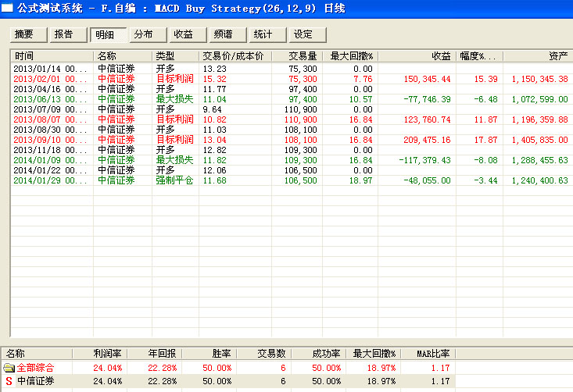573x392 pixels.
Task: Click the window icon in the title bar
Action: pos(6,8)
